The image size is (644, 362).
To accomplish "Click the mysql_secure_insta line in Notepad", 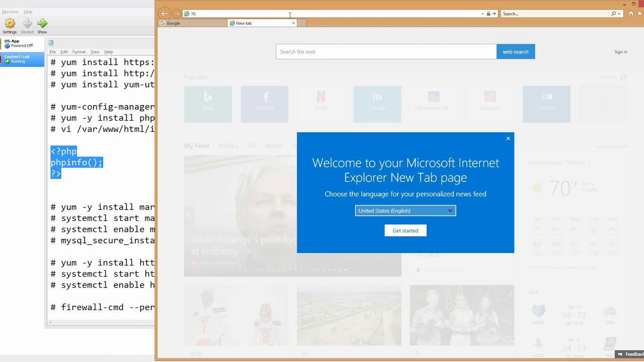I will [x=103, y=240].
